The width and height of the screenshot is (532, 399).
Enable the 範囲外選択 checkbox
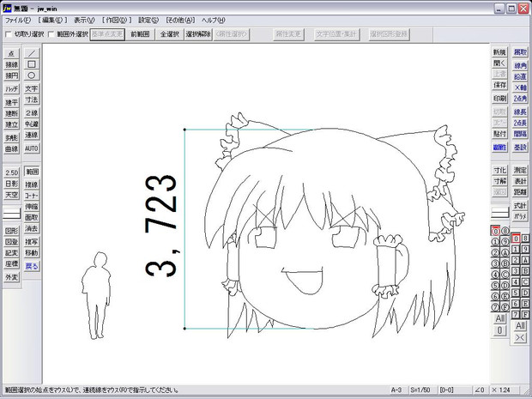tap(51, 34)
